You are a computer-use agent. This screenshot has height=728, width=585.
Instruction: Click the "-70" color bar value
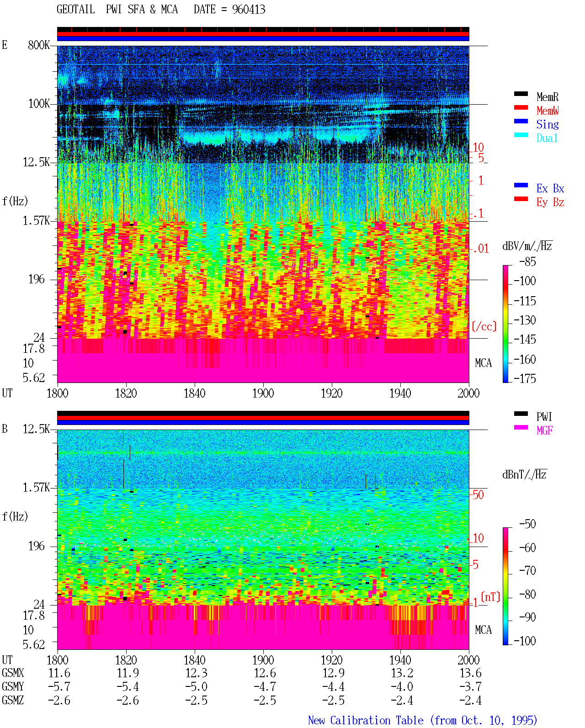527,570
